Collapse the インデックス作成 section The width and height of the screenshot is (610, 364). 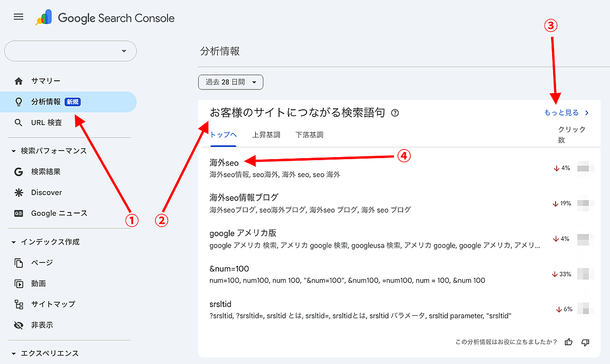pos(45,242)
